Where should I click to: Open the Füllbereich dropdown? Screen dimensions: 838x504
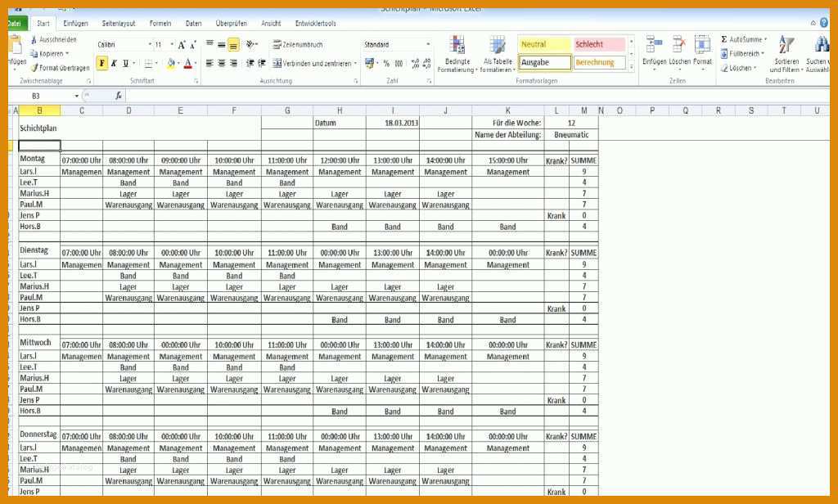point(743,53)
